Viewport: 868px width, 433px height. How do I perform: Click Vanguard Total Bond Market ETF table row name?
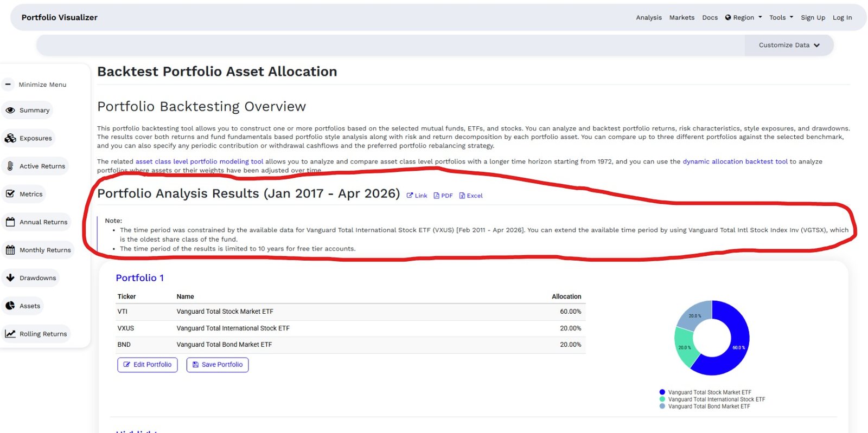pos(224,345)
